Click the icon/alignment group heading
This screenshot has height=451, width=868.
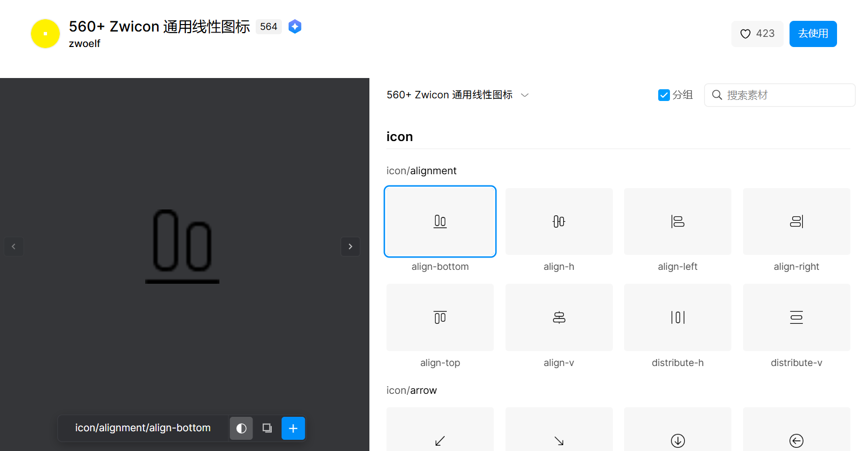point(421,170)
